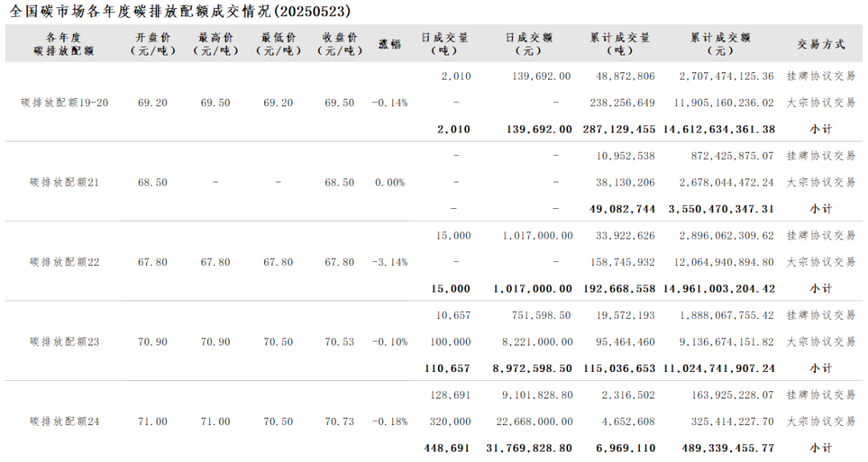Click daily volume 448,691 subtotal cell
The image size is (868, 462).
click(447, 448)
